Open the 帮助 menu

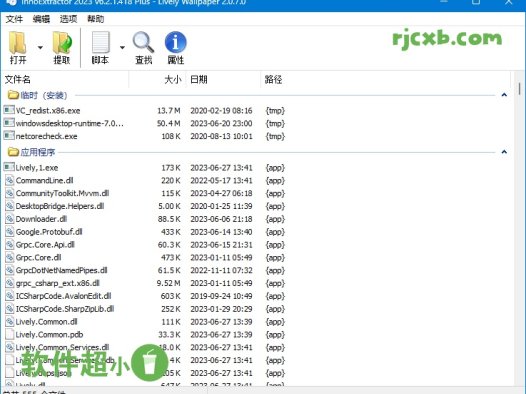[96, 19]
